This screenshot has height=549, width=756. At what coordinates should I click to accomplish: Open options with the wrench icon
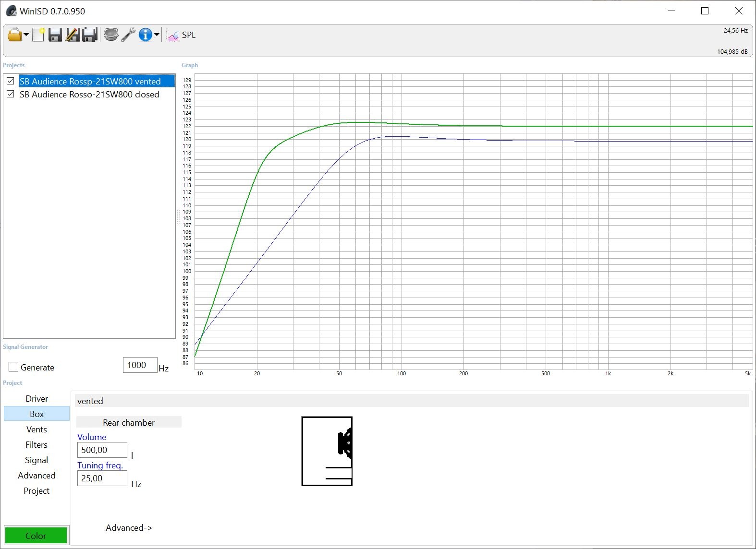(x=128, y=35)
